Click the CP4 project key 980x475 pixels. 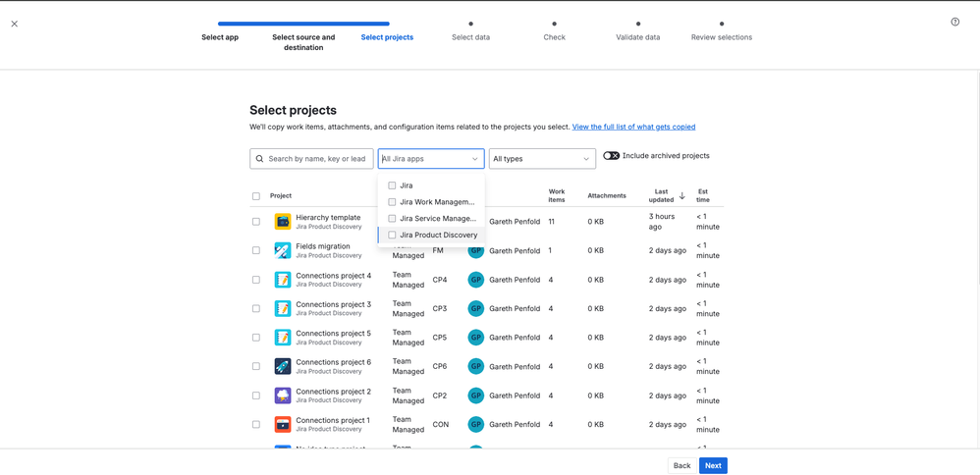(x=440, y=280)
